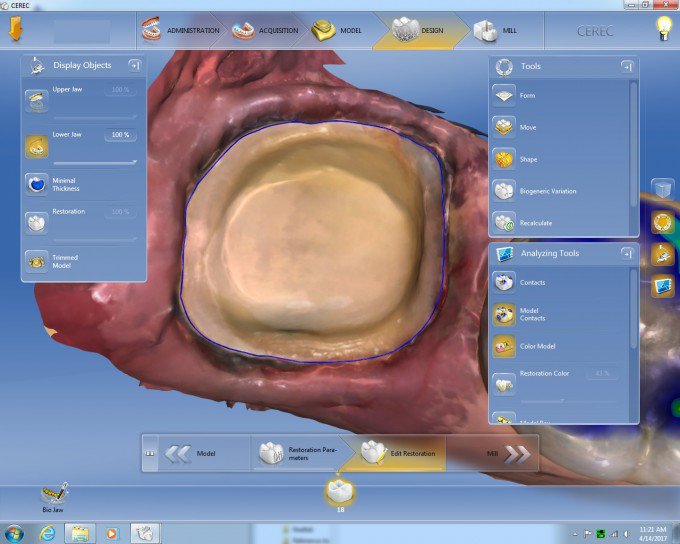Open the Analyzing Tools side button
Viewport: 680px width, 544px height.
663,286
